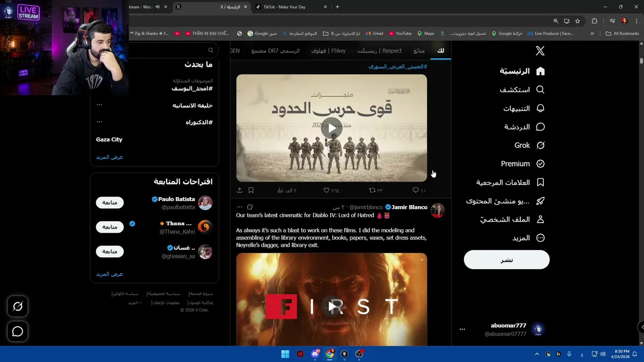
Task: Reply to the border guards video post
Action: point(419,190)
